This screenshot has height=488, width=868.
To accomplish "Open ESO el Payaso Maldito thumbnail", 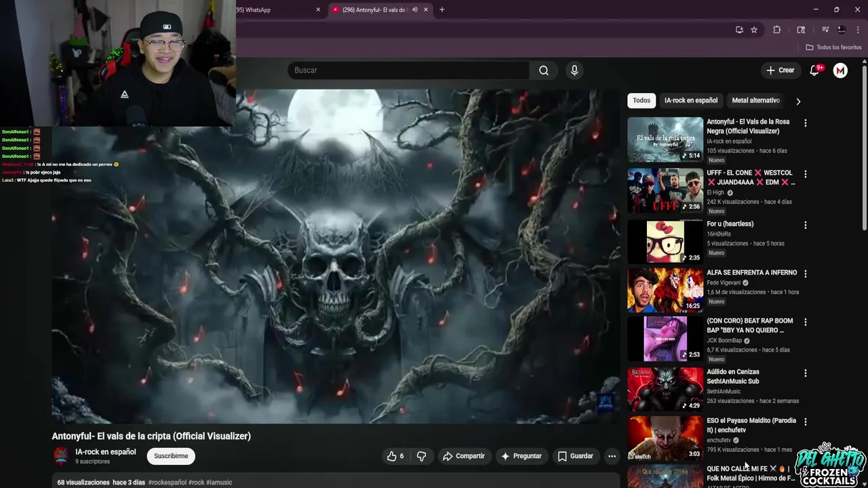I will [665, 438].
